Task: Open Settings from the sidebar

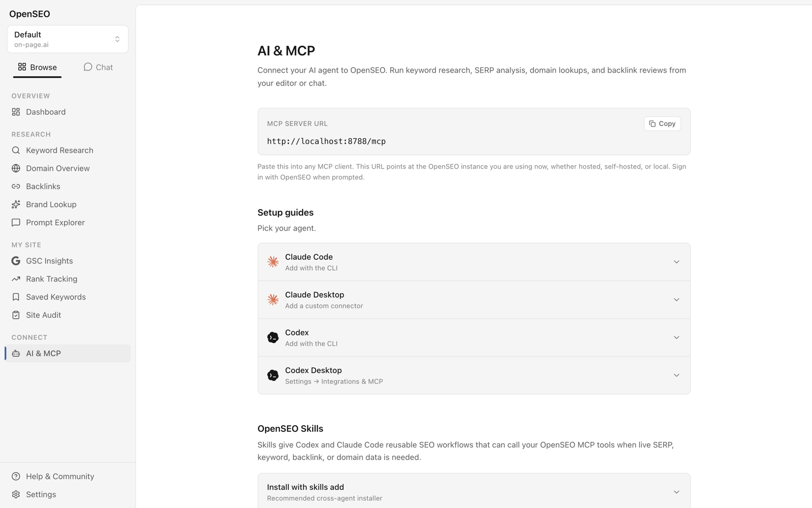Action: (68, 494)
